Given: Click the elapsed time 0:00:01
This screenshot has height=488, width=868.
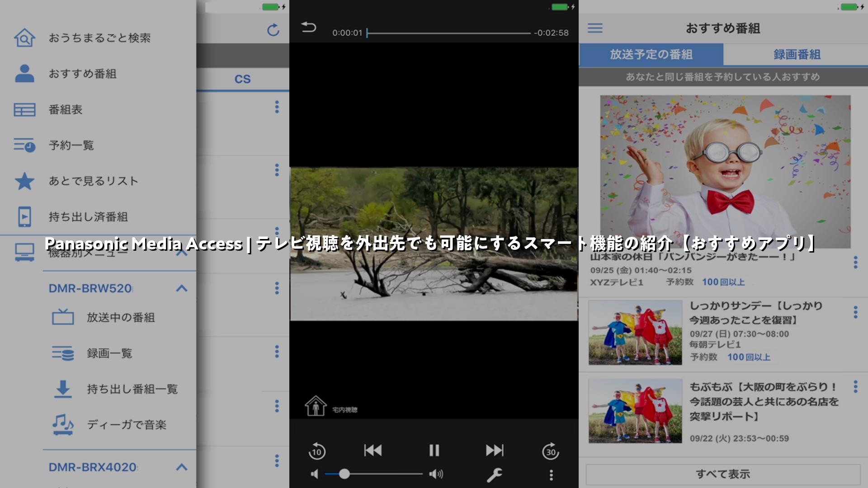Looking at the screenshot, I should tap(347, 33).
